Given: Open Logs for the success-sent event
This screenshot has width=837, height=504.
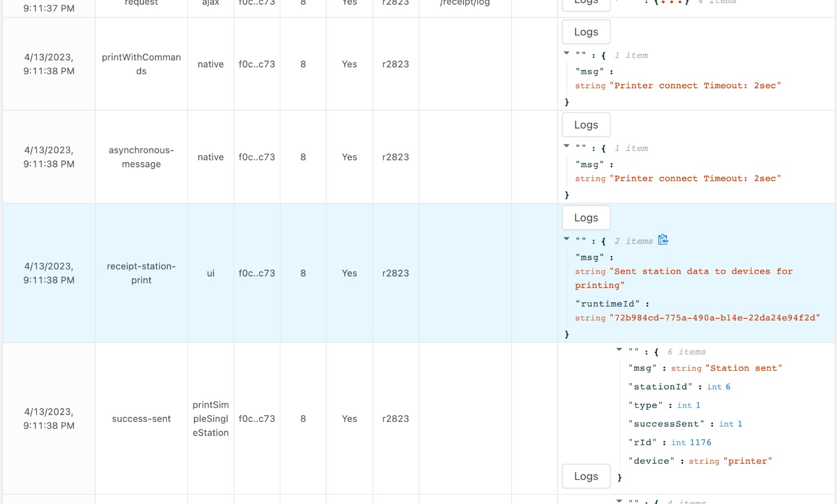Looking at the screenshot, I should tap(586, 476).
